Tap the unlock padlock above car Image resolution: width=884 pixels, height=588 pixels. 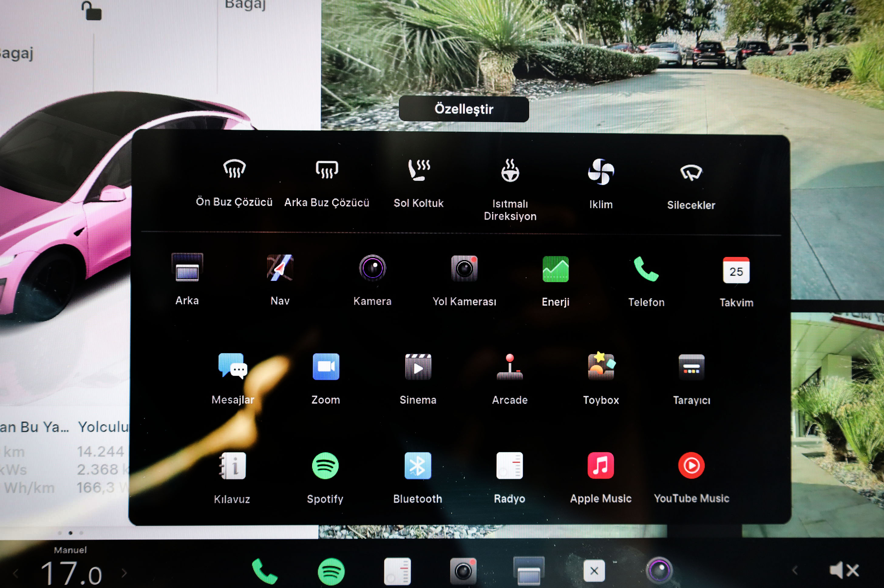pyautogui.click(x=92, y=11)
